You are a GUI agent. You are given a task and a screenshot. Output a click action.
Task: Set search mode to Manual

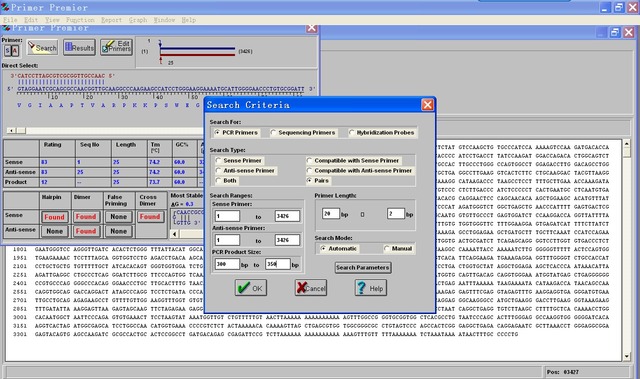point(398,248)
